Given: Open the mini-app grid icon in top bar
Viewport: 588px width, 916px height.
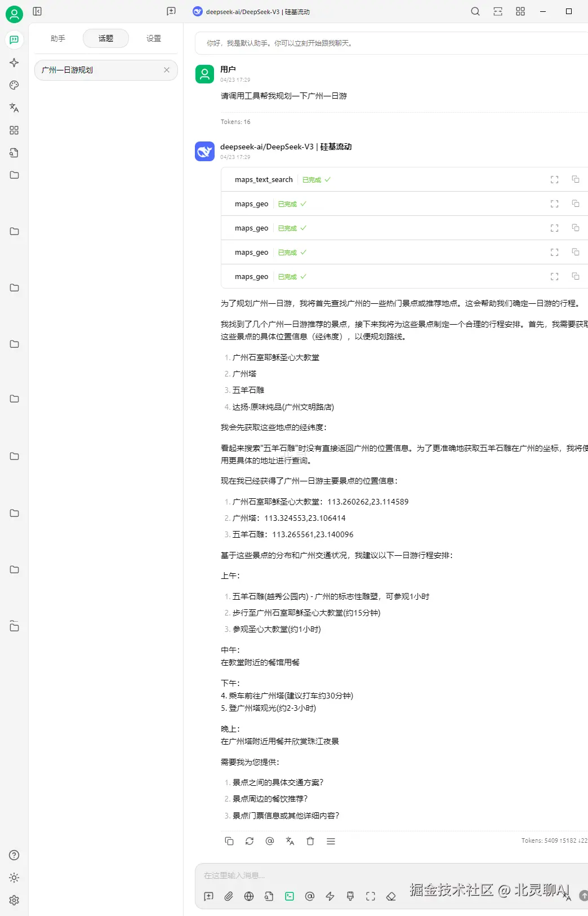Looking at the screenshot, I should (x=520, y=11).
